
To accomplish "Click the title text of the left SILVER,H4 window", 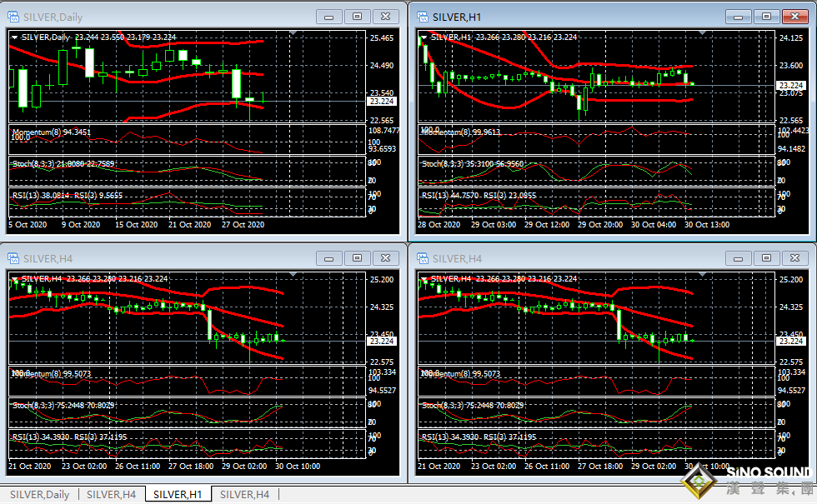I will (48, 259).
